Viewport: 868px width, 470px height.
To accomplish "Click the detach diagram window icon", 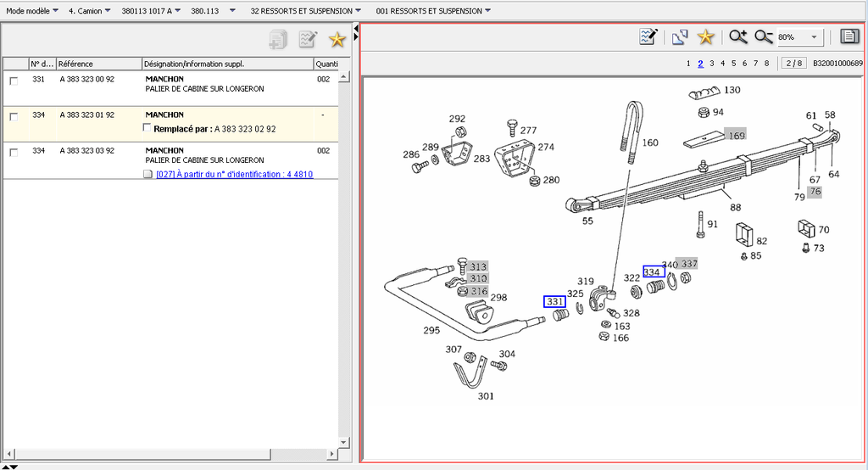I will (679, 36).
